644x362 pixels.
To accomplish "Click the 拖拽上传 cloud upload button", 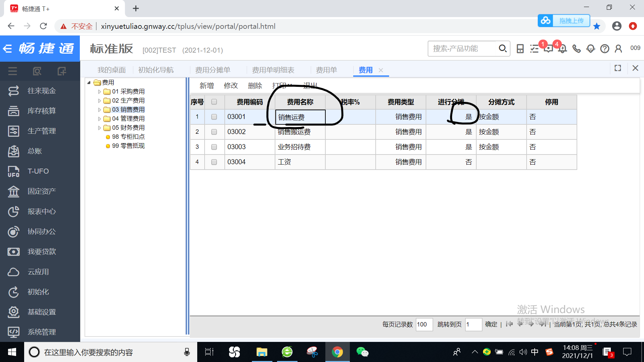I will tap(564, 21).
